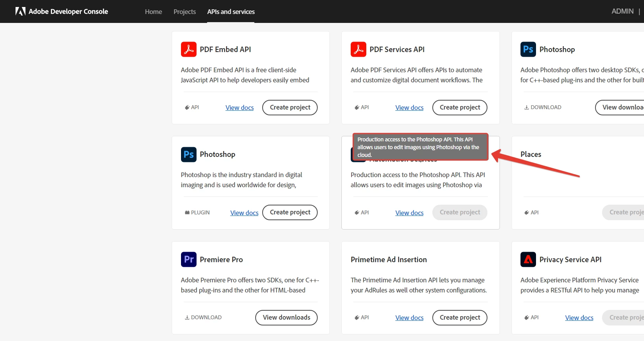Click disabled Create project on Photoshop API card
This screenshot has height=341, width=644.
(460, 212)
